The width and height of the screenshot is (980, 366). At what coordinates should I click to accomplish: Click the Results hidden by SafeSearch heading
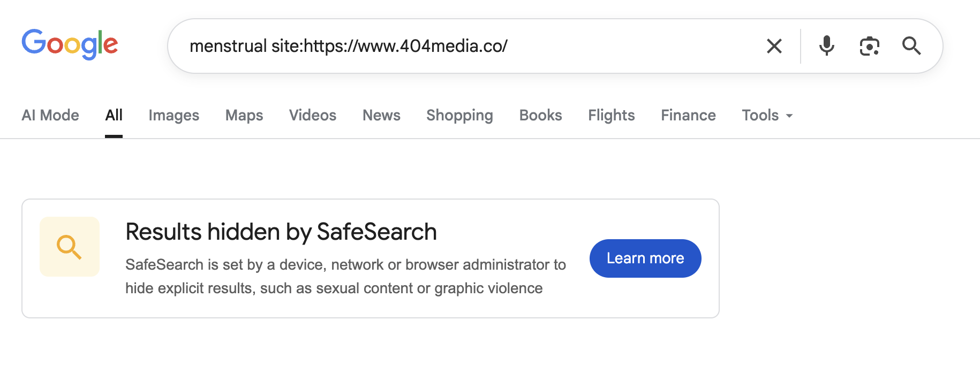click(x=281, y=232)
